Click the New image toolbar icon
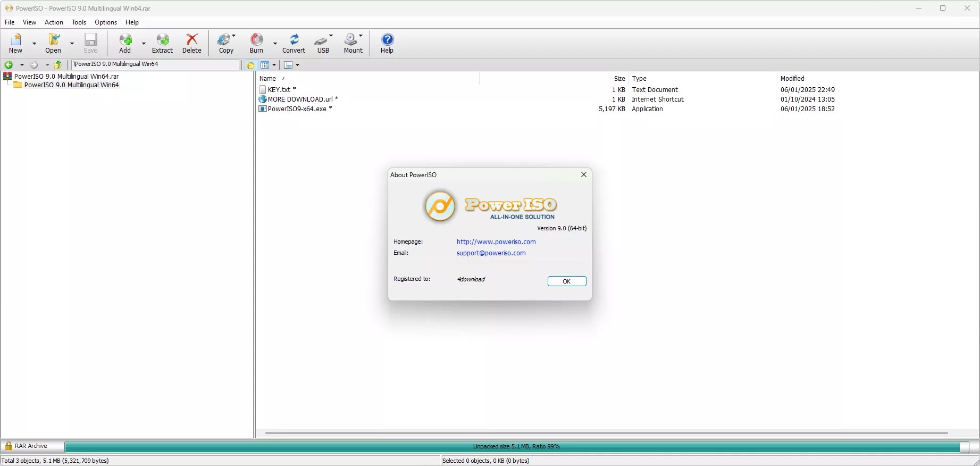This screenshot has height=466, width=980. (16, 40)
